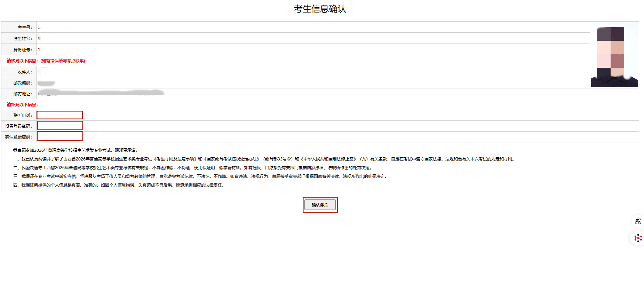Select the 确认登录密码 confirm password field
This screenshot has width=644, height=283.
click(x=60, y=136)
